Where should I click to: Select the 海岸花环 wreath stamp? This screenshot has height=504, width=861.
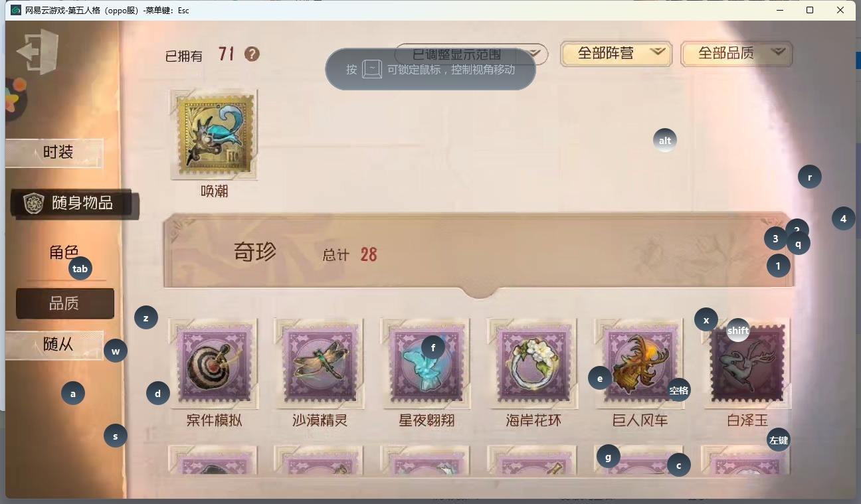[x=532, y=363]
